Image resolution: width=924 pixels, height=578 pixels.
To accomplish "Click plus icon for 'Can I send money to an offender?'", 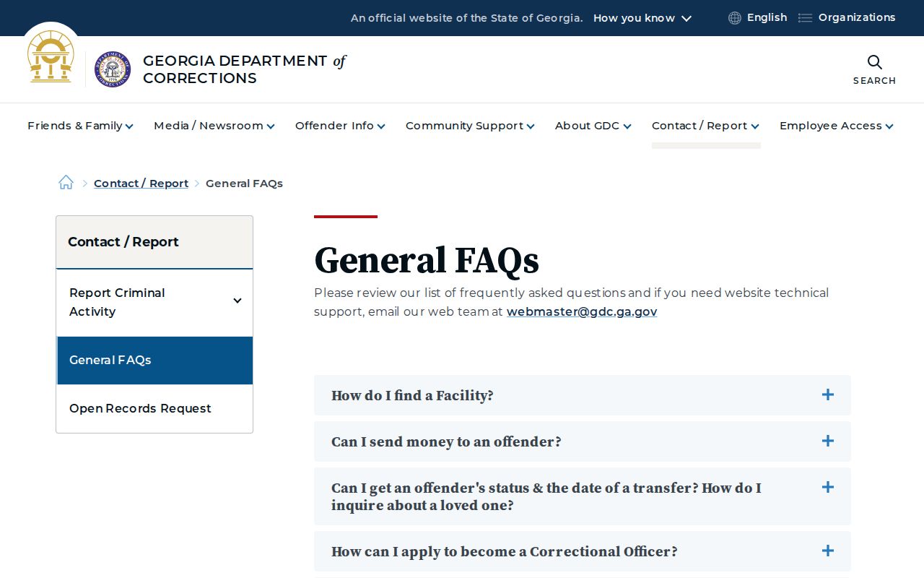I will 828,441.
